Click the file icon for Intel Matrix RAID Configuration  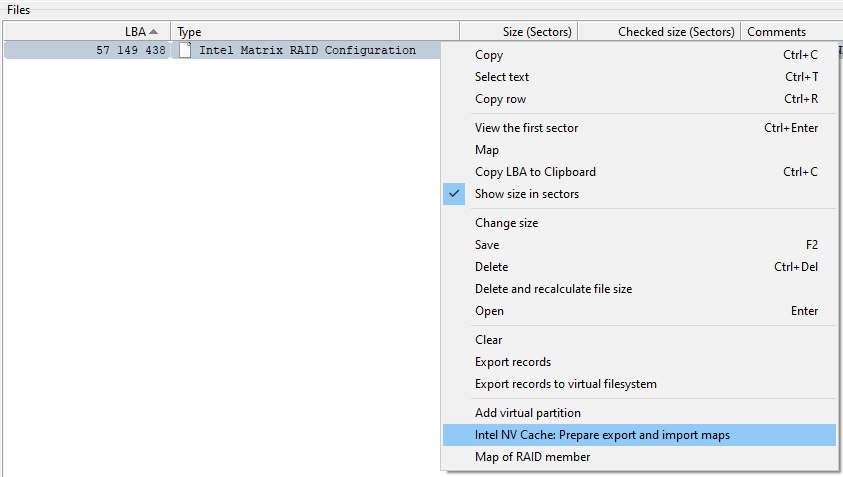click(185, 50)
